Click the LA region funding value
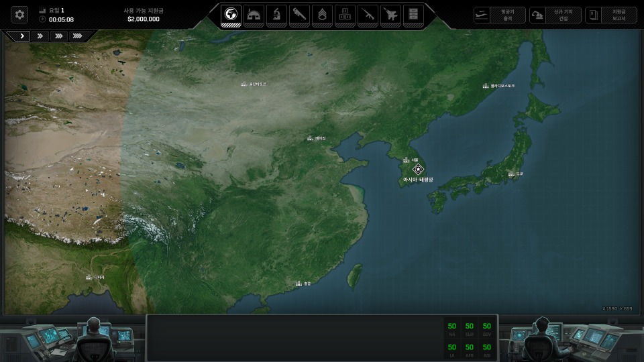This screenshot has height=362, width=644. [451, 347]
